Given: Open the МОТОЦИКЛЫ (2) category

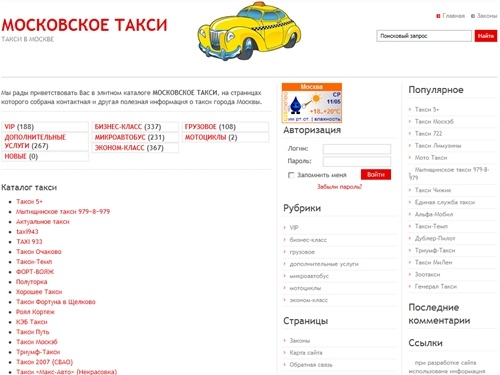Looking at the screenshot, I should coord(211,137).
